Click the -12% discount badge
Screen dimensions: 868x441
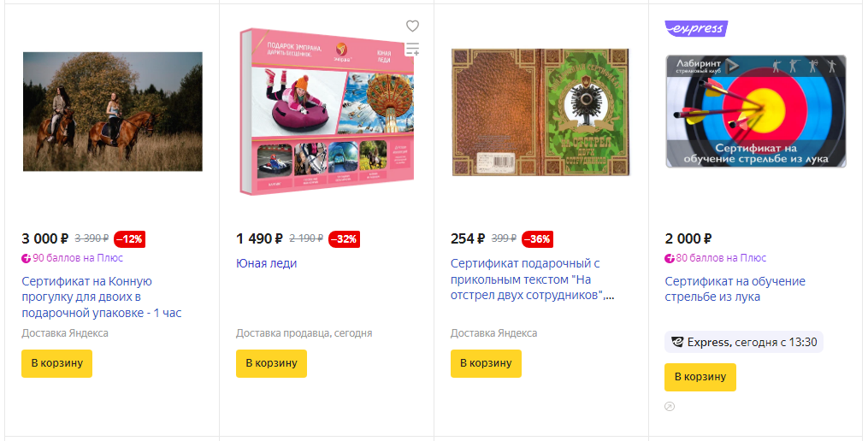pyautogui.click(x=129, y=239)
